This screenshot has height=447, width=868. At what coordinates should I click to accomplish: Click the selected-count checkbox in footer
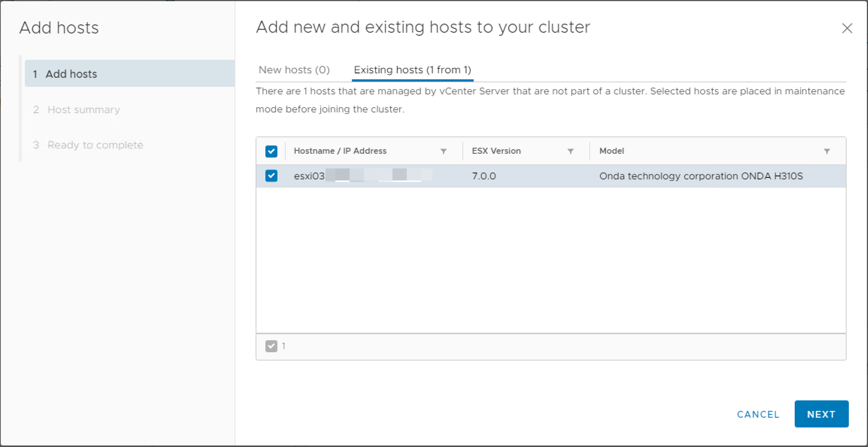coord(271,346)
